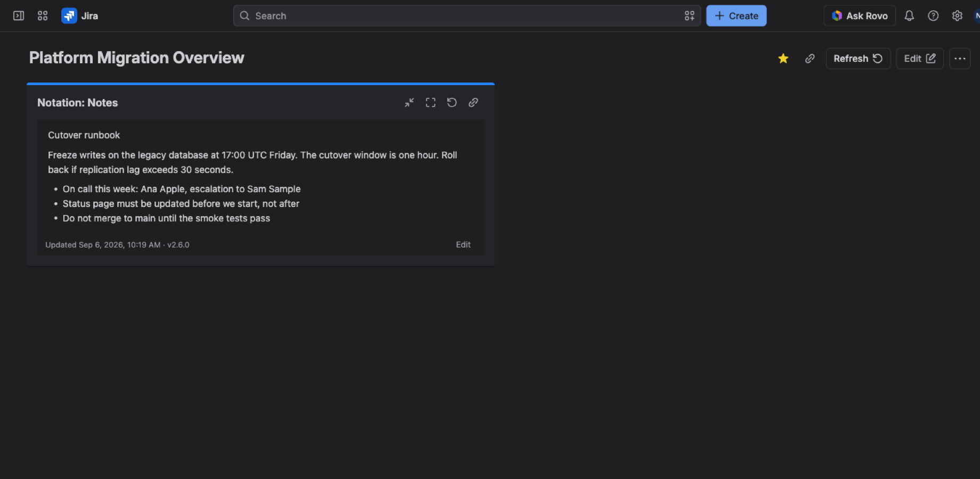Viewport: 980px width, 479px height.
Task: Click the Cutover runbook heading
Action: point(84,135)
